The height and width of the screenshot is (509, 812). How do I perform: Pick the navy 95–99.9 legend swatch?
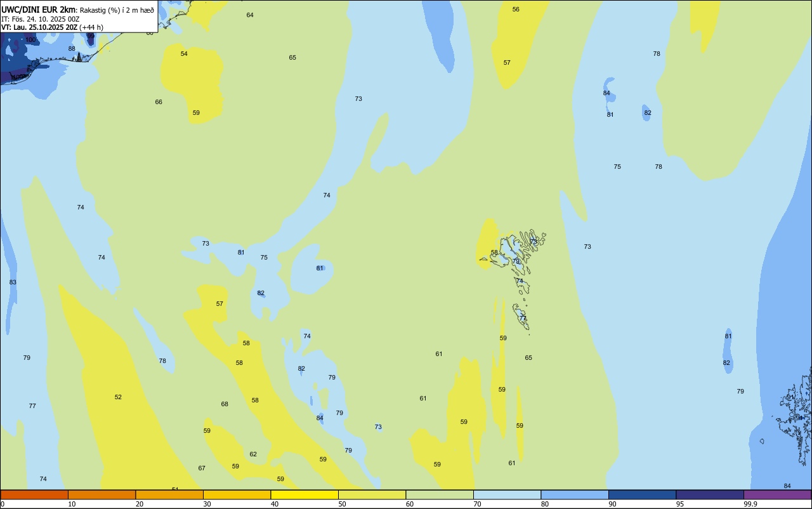(710, 494)
